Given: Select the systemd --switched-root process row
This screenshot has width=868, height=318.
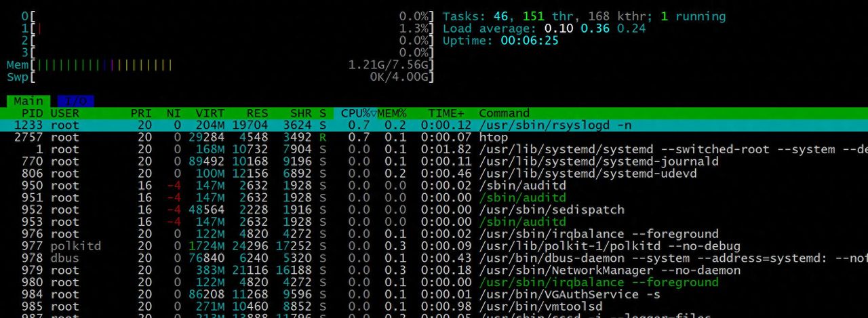Looking at the screenshot, I should pos(434,149).
